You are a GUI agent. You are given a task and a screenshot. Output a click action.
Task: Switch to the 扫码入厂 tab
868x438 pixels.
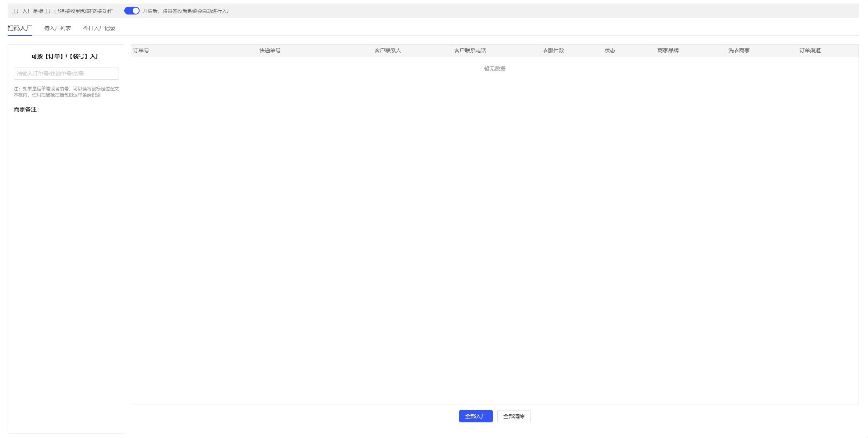point(19,28)
